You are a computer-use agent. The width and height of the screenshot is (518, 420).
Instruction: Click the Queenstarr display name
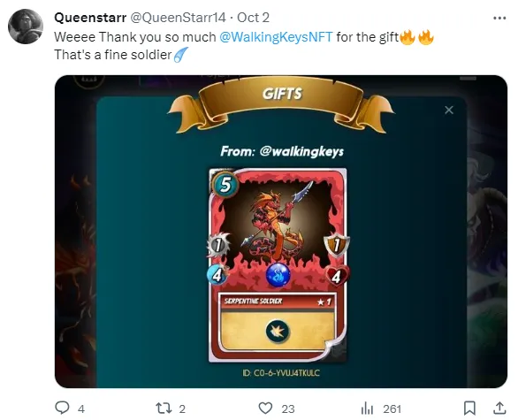coord(90,18)
